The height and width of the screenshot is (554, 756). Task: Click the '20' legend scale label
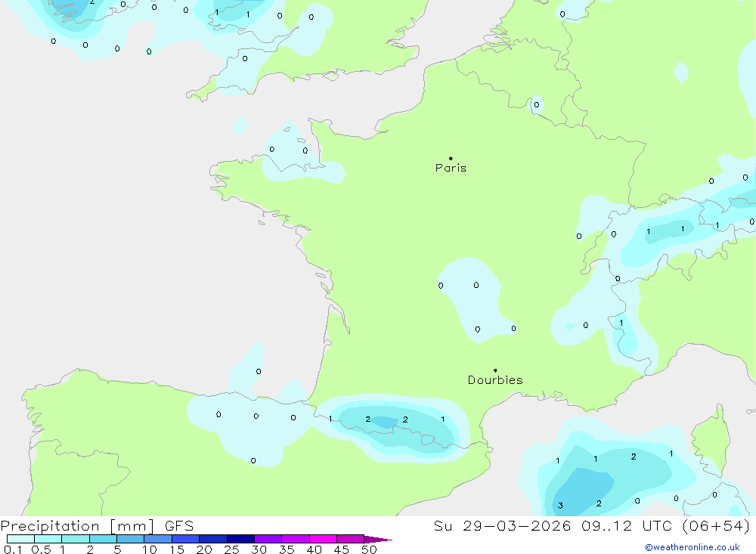(204, 549)
